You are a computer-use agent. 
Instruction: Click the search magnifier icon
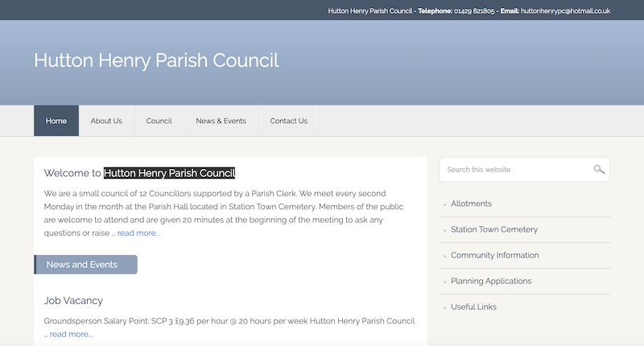[x=599, y=170]
